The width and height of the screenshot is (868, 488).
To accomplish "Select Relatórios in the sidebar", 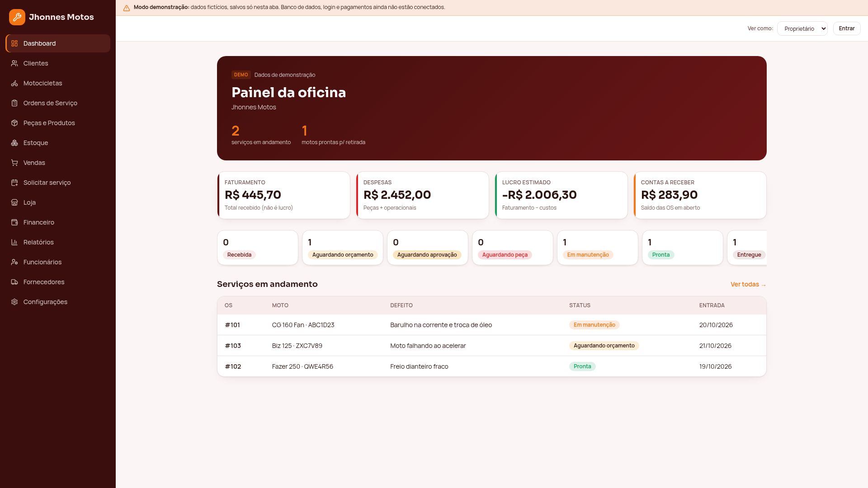I will [58, 242].
